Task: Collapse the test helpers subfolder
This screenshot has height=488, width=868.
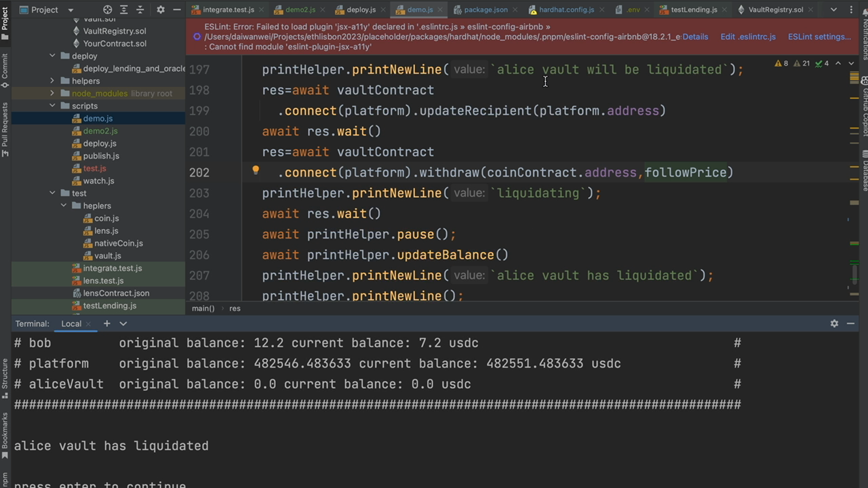Action: coord(64,205)
